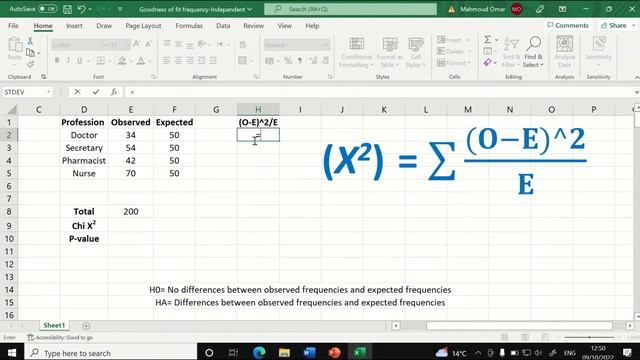
Task: Click the Percent Style icon
Action: pos(288,61)
